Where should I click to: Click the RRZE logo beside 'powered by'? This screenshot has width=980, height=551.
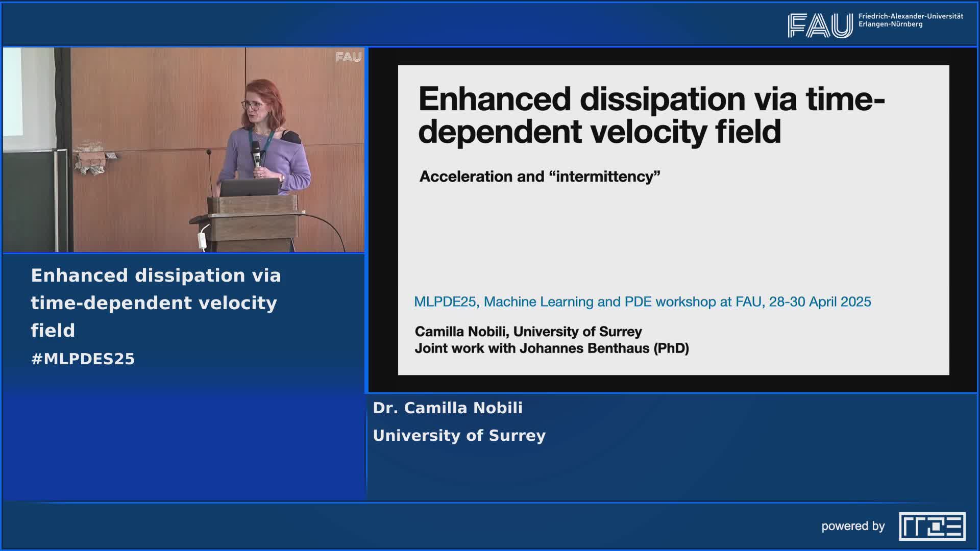point(932,526)
